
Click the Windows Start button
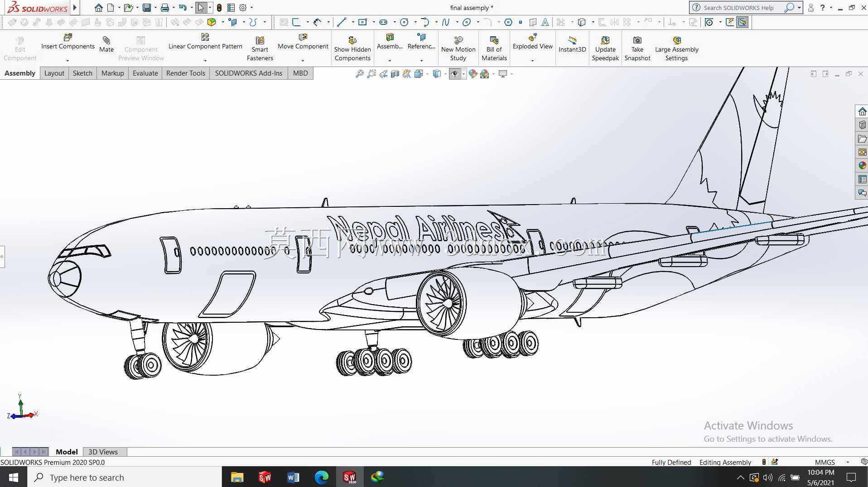click(x=14, y=477)
